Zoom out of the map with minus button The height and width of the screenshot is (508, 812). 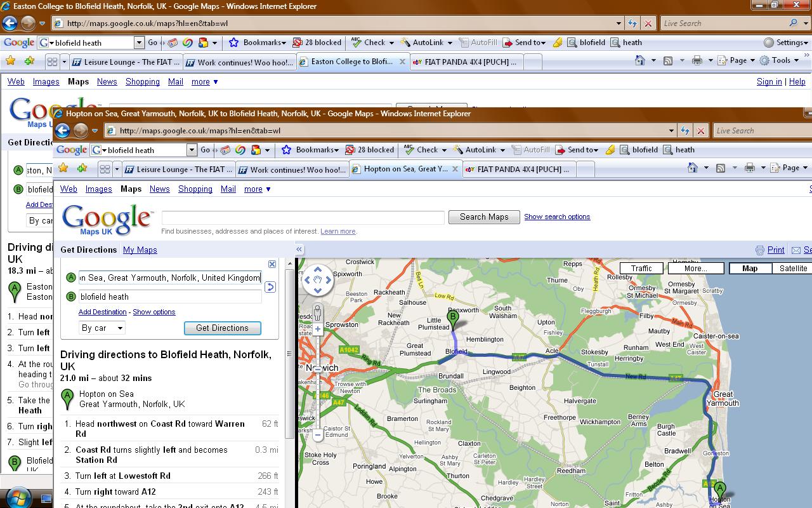(318, 435)
